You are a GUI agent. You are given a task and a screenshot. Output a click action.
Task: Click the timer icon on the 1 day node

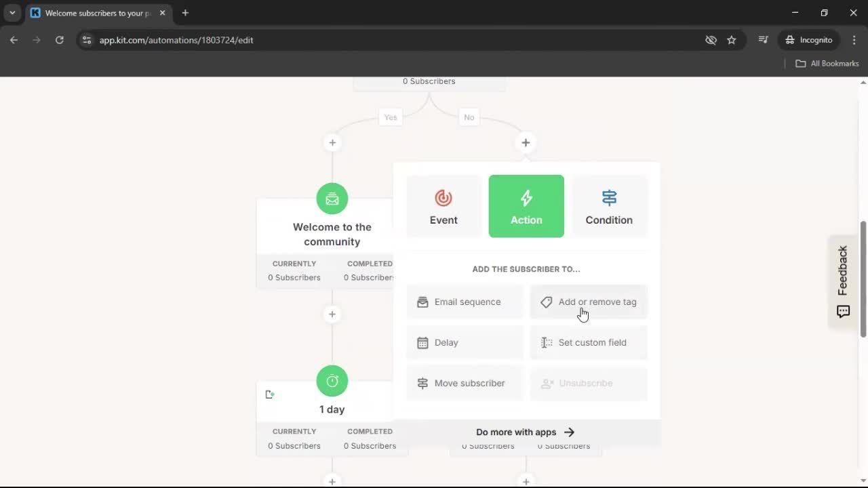tap(332, 381)
